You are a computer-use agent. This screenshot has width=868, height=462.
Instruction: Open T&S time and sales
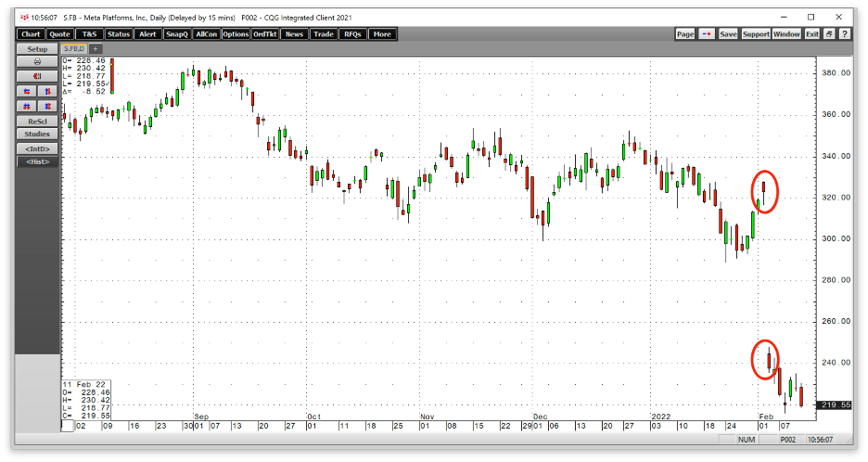pos(89,34)
